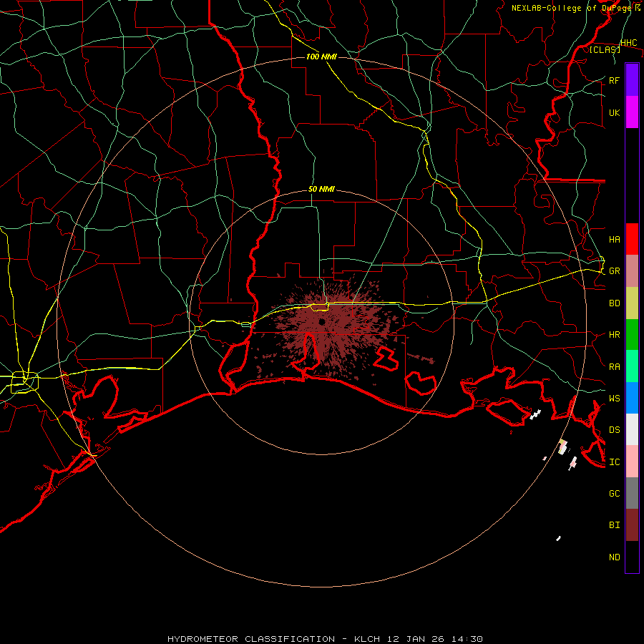The height and width of the screenshot is (644, 644).
Task: Click the DS legend label
Action: tap(614, 429)
